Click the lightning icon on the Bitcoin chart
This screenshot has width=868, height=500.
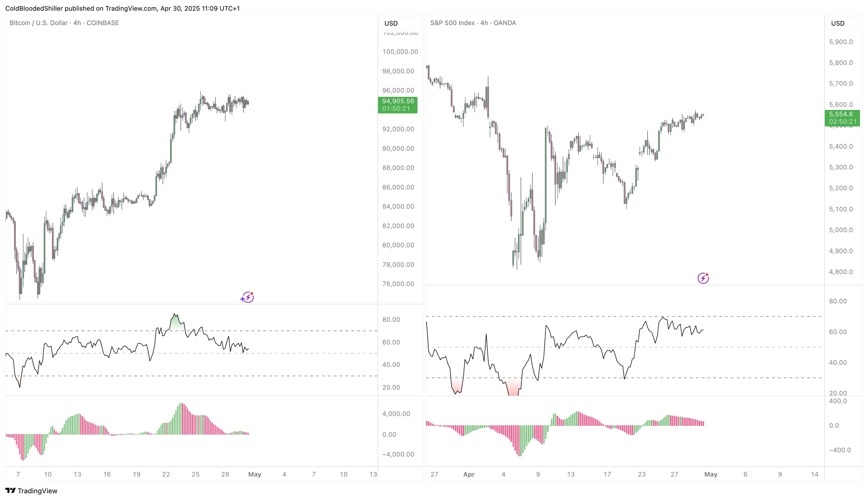pyautogui.click(x=248, y=297)
